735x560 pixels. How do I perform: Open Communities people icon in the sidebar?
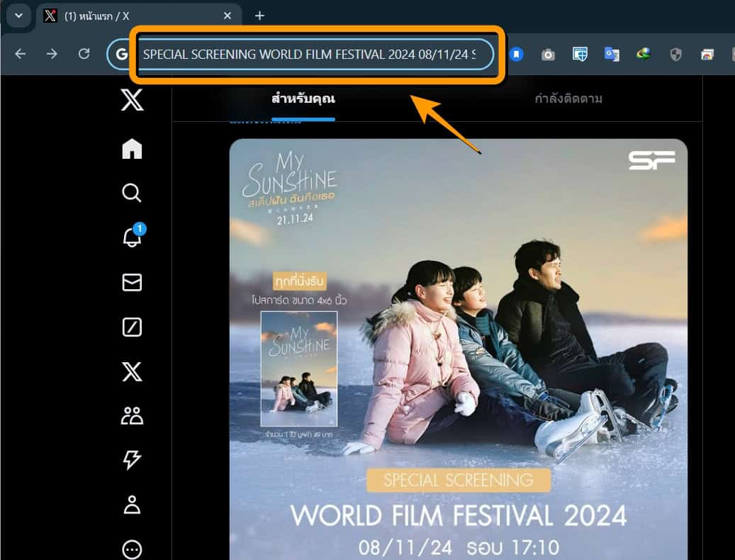pyautogui.click(x=132, y=416)
